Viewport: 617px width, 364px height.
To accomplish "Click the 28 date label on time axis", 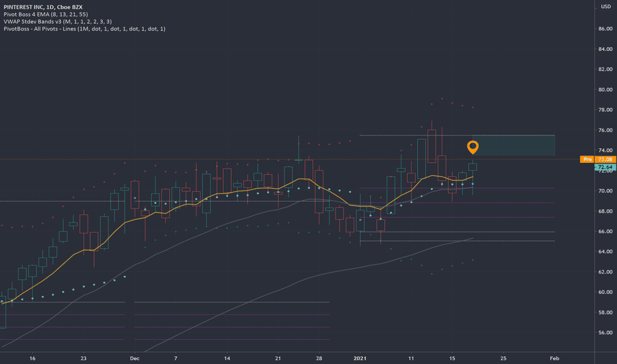I will coord(318,358).
